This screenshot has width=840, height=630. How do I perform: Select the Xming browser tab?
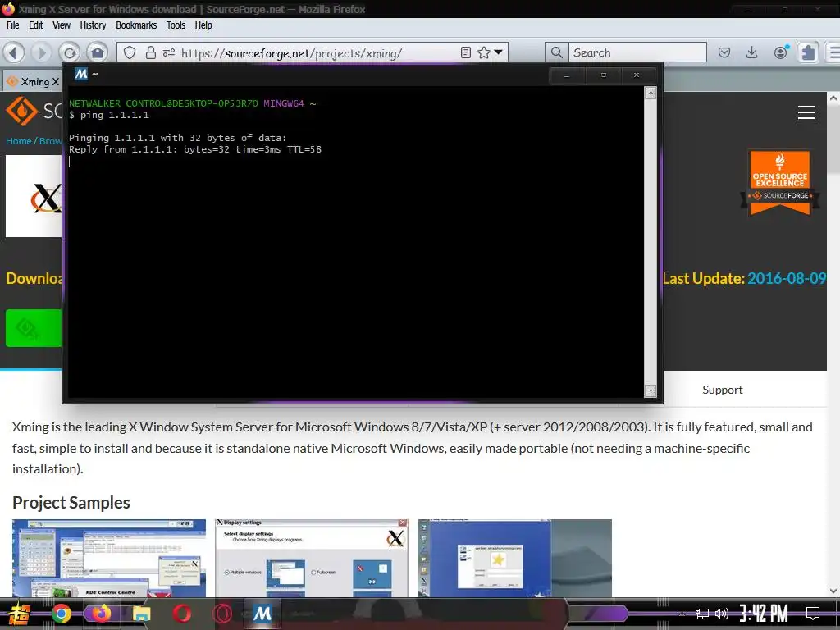[32, 81]
